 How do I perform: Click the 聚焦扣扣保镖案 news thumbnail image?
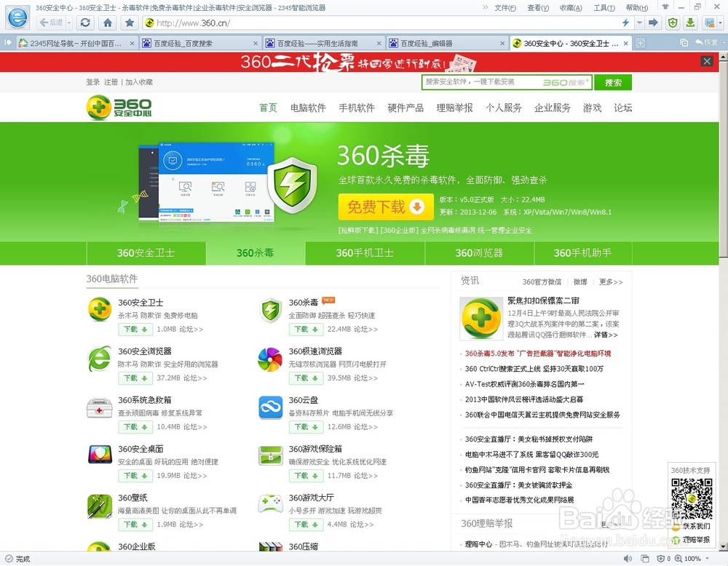tap(481, 319)
